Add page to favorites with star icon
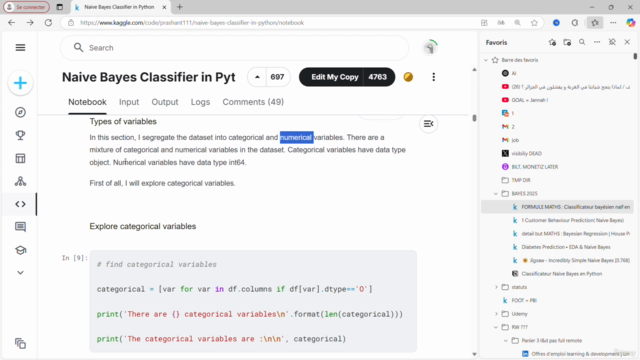This screenshot has height=360, width=640. point(534,23)
